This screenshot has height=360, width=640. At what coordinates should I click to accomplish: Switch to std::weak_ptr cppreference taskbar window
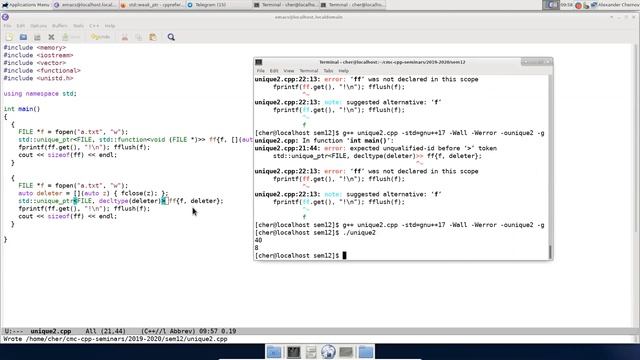click(153, 5)
